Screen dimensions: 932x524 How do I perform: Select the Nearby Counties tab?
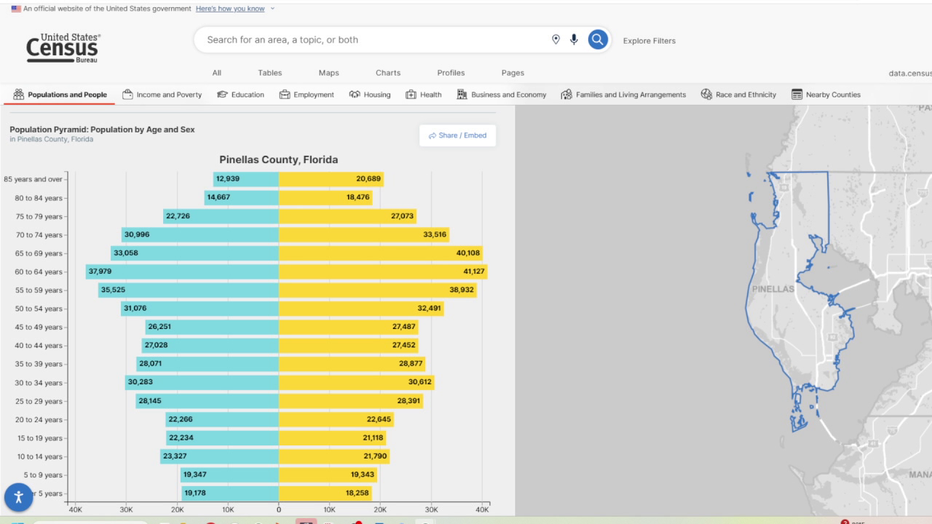pos(825,95)
